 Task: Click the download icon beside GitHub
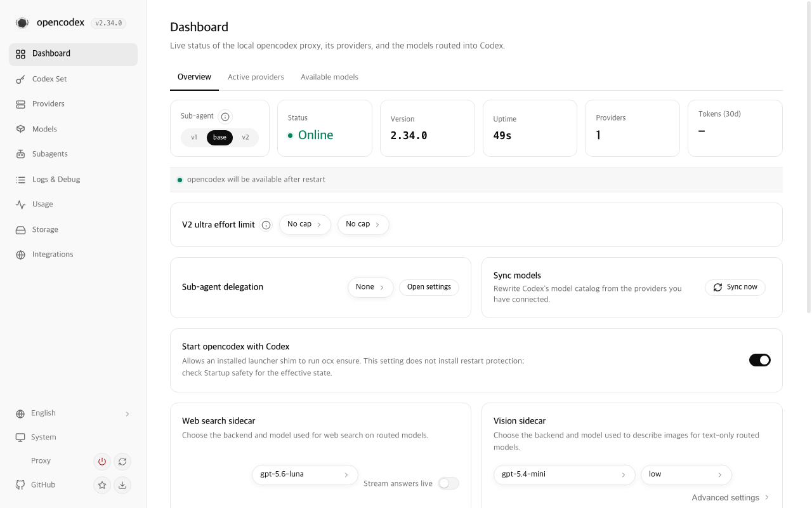point(122,485)
